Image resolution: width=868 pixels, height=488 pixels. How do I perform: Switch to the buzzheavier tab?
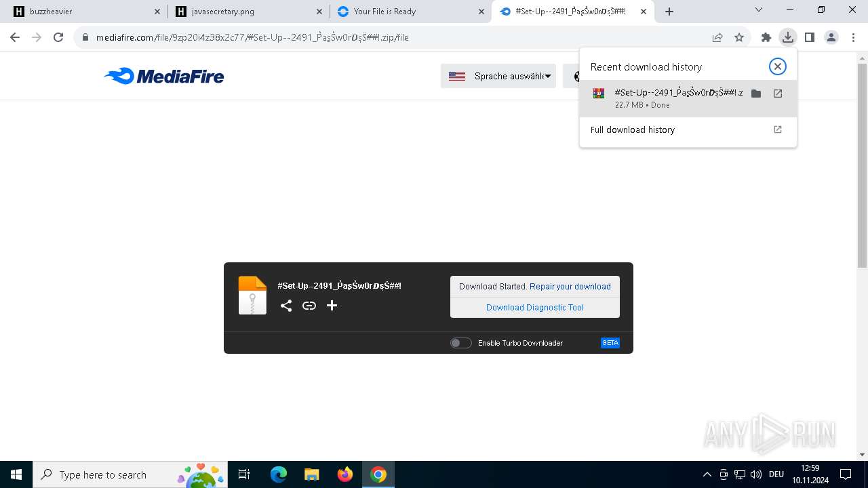tap(87, 12)
